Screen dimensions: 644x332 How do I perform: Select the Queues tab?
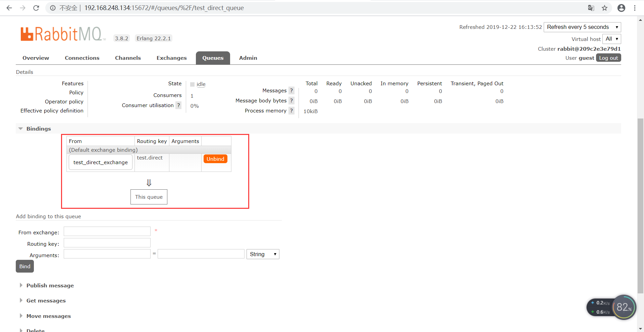point(213,58)
